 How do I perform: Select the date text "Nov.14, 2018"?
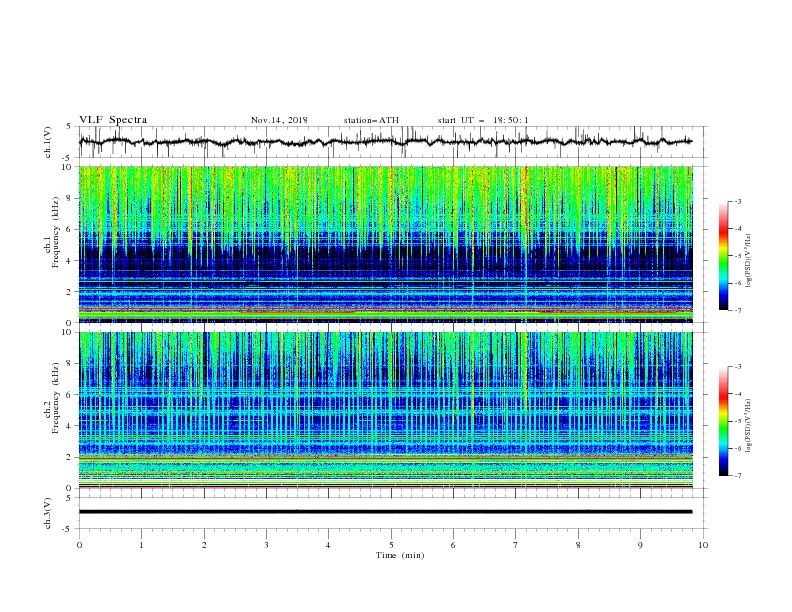[x=279, y=120]
